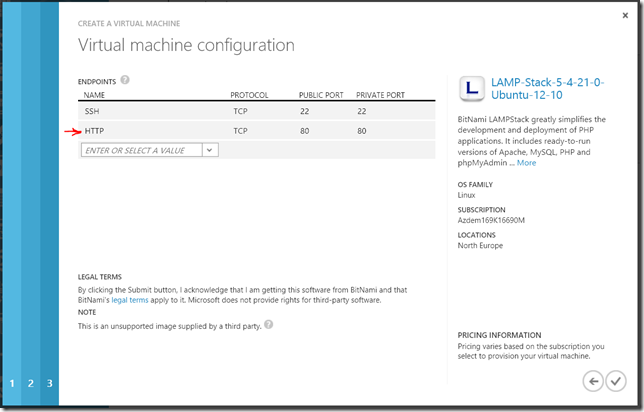Click the Pricing Information heading

499,335
